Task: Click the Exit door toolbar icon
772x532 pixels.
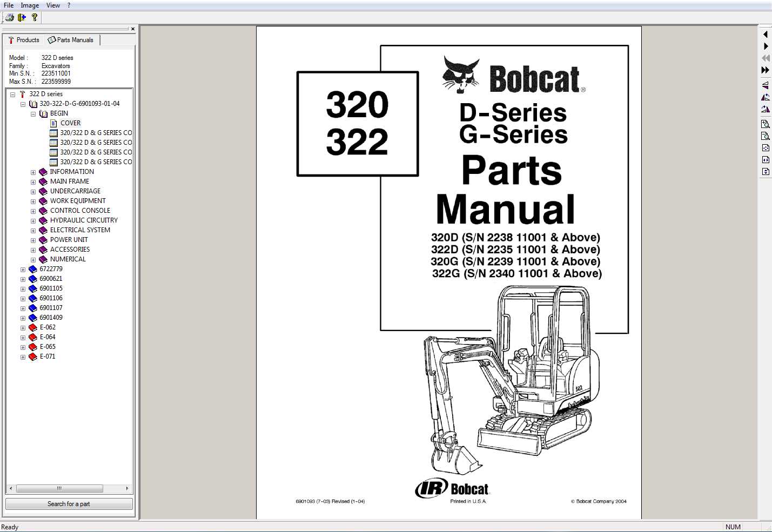Action: coord(22,17)
